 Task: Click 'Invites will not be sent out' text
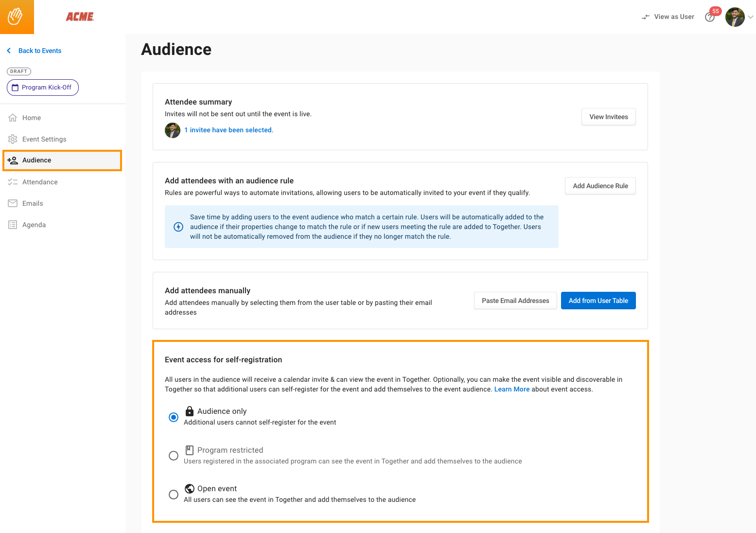pos(238,114)
